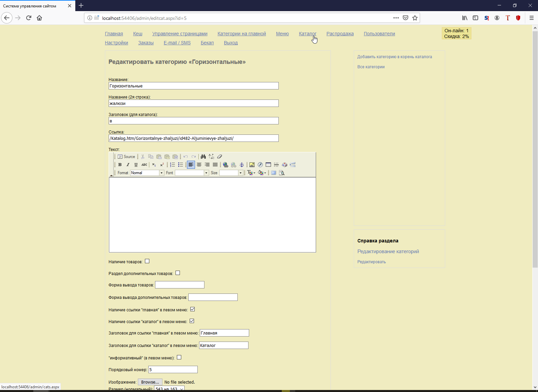Collapse the editor toolbar with the triangle
Viewport: 538px width, 392px height.
tap(111, 175)
